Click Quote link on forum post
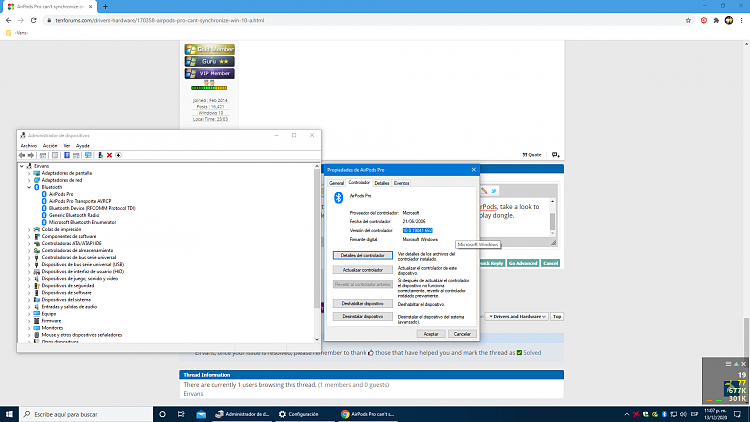The width and height of the screenshot is (750, 422). click(532, 155)
